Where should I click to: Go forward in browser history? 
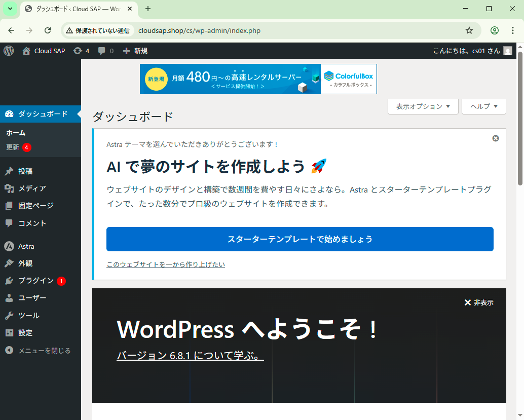(x=29, y=30)
